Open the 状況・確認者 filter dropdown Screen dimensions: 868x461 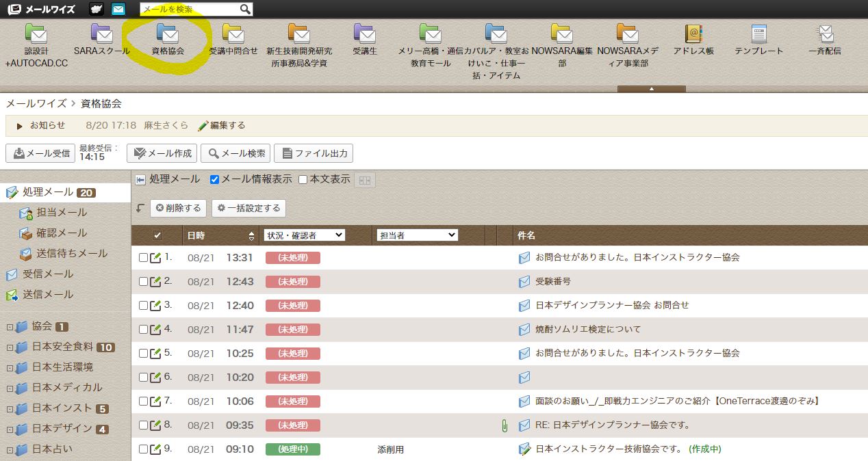(x=304, y=235)
